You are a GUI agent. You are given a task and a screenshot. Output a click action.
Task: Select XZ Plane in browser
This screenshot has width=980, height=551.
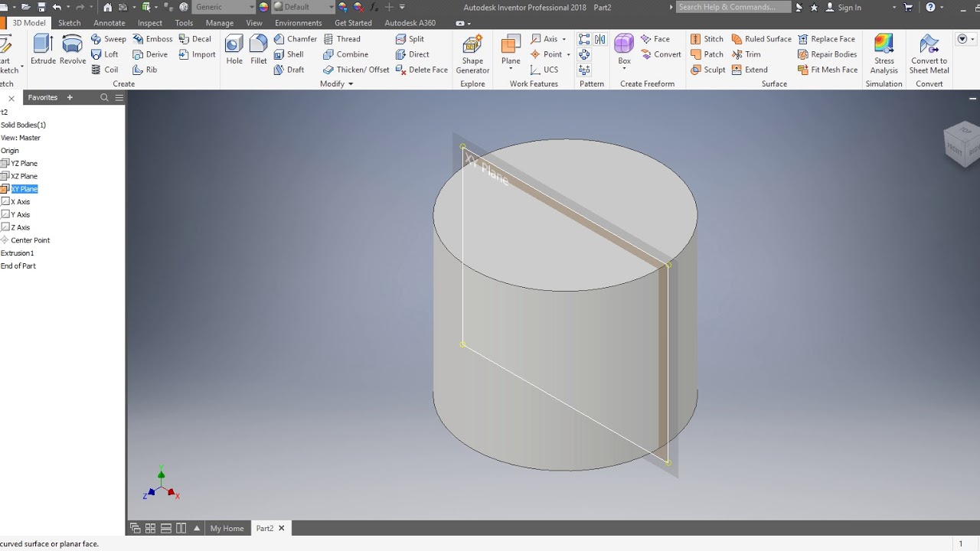click(x=24, y=176)
